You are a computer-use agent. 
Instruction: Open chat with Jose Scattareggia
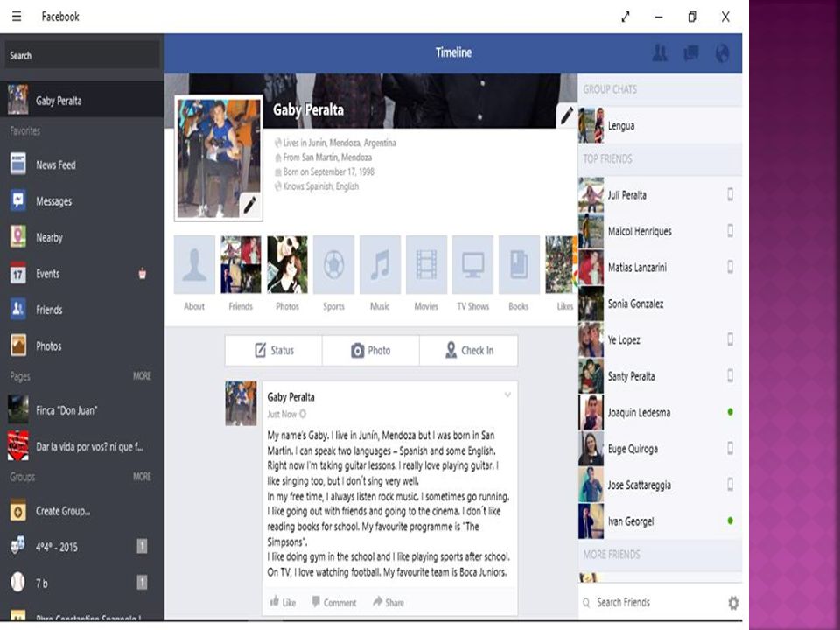[660, 485]
